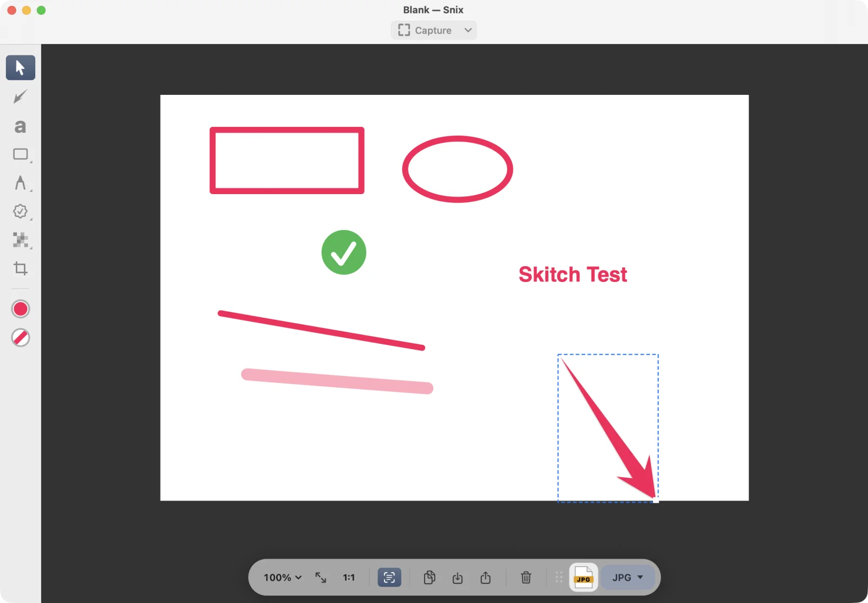Screen dimensions: 868x603
Task: Click the Capture button
Action: click(x=425, y=30)
